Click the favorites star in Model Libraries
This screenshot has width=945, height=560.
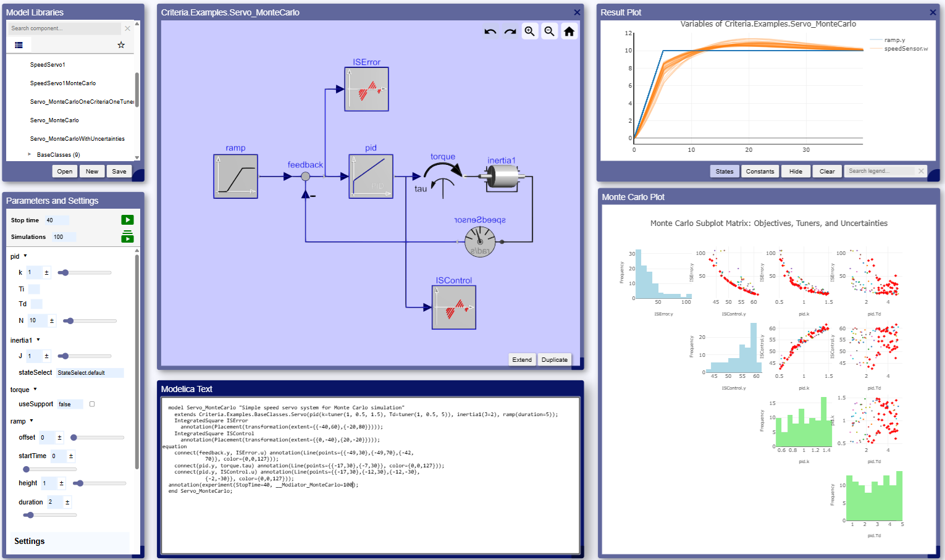(121, 45)
